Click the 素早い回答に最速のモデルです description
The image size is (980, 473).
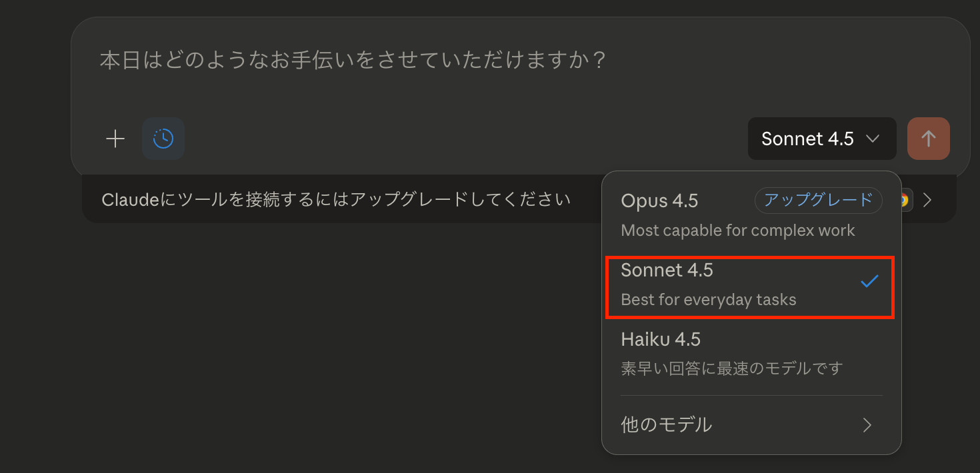coord(731,368)
